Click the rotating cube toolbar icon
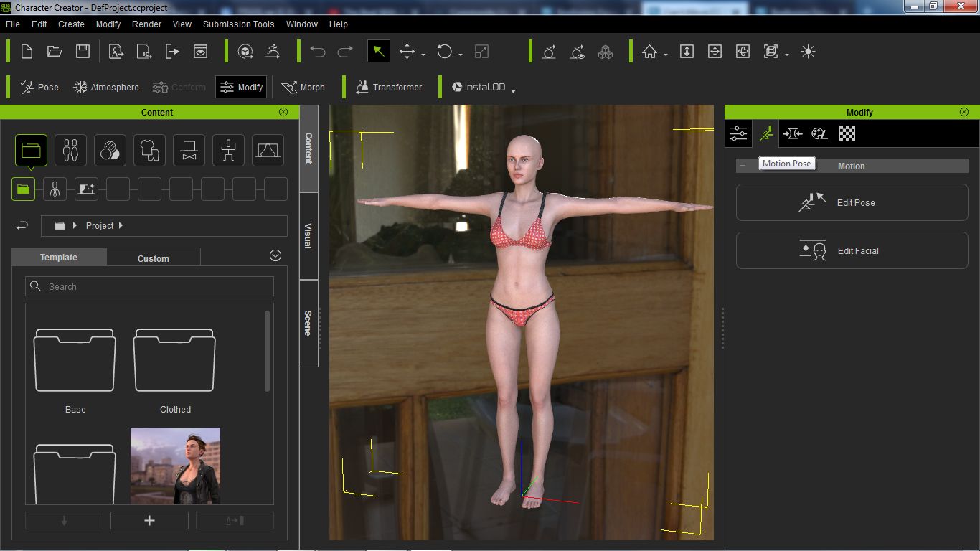The height and width of the screenshot is (551, 980). [x=245, y=52]
